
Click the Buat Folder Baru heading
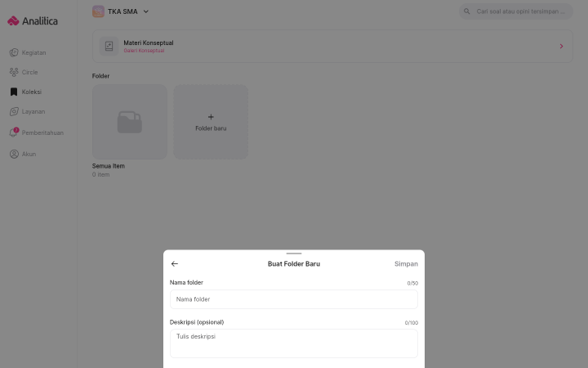point(294,264)
